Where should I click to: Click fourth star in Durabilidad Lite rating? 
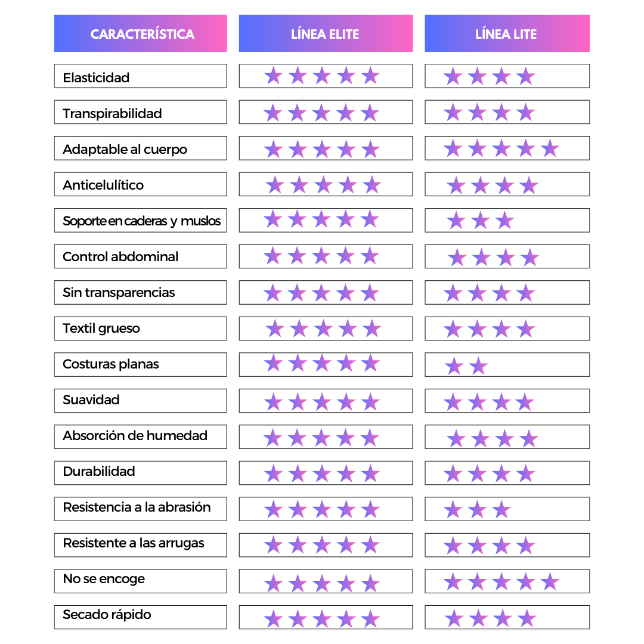point(526,473)
